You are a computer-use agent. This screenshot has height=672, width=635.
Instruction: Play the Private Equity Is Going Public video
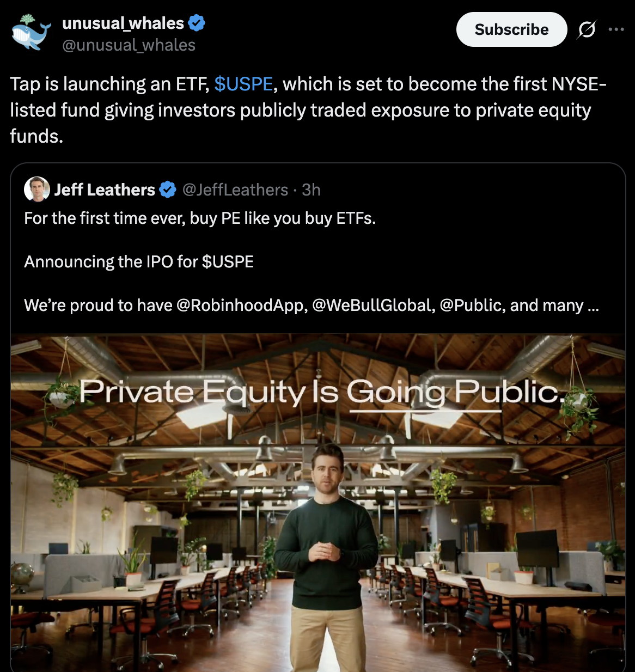[x=318, y=503]
